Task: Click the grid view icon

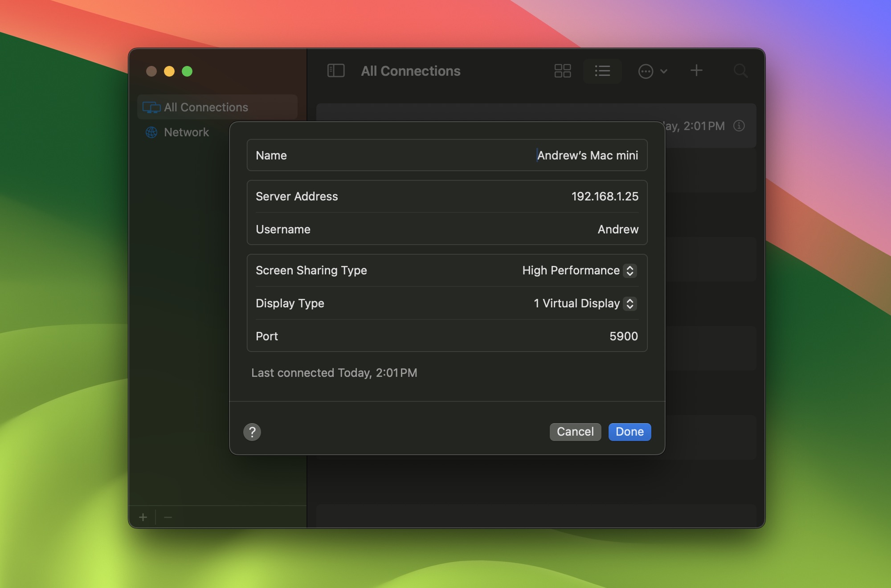Action: (562, 70)
